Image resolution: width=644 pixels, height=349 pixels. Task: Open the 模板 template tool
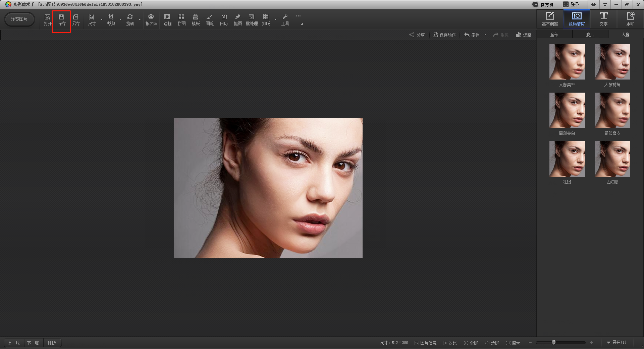(196, 20)
